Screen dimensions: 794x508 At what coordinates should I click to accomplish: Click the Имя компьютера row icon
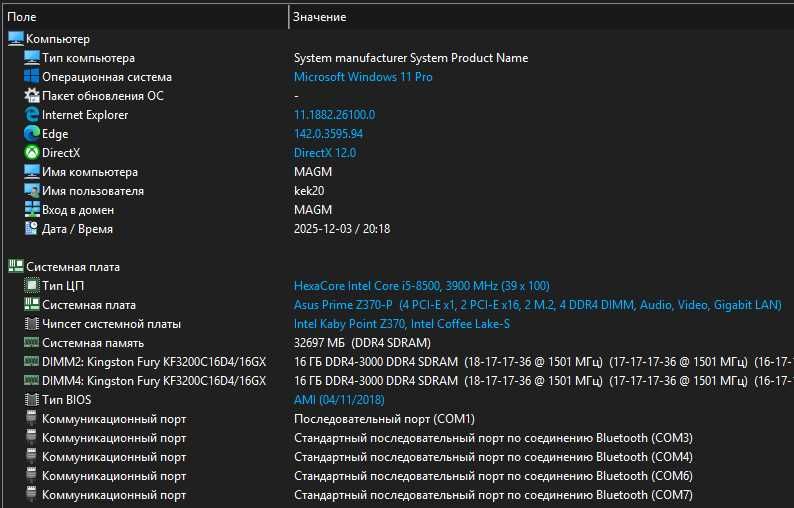click(32, 172)
